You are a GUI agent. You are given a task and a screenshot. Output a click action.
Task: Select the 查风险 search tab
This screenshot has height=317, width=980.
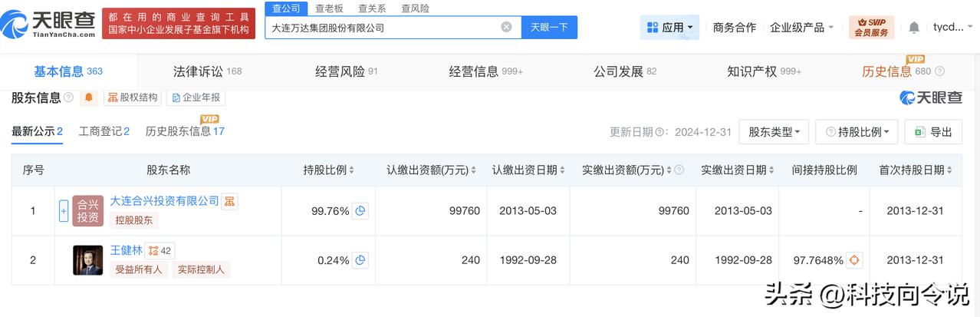pos(415,8)
